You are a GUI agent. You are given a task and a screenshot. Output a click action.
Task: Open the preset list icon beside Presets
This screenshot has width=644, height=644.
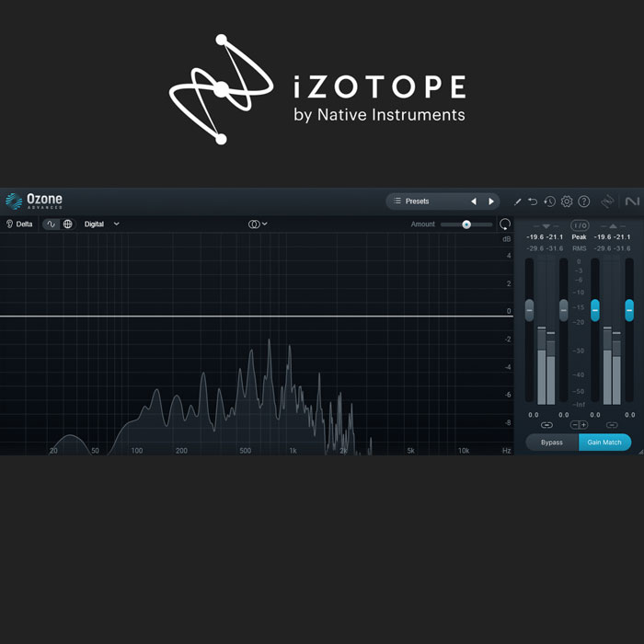coord(397,201)
